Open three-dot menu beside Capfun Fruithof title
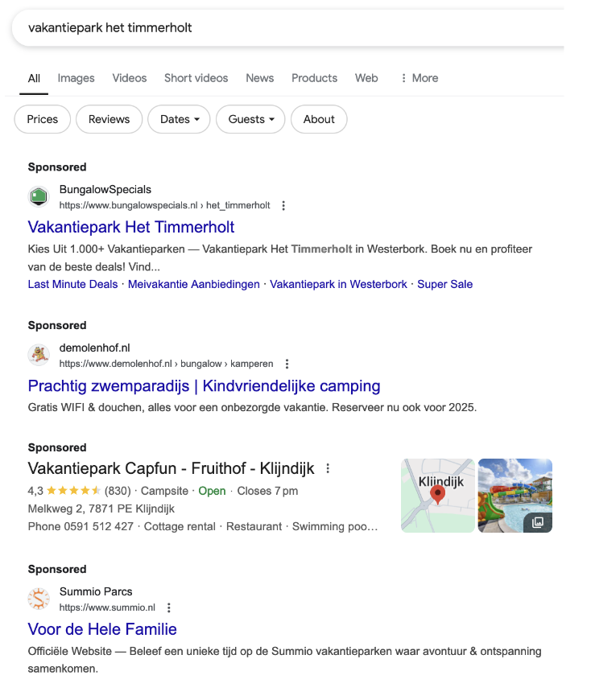This screenshot has height=700, width=591. [328, 468]
